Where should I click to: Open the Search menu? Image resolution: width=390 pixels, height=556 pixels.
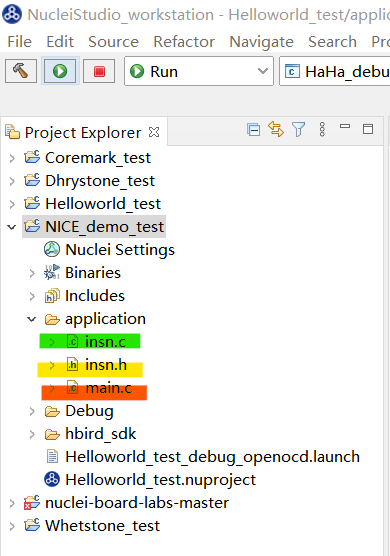pos(333,42)
